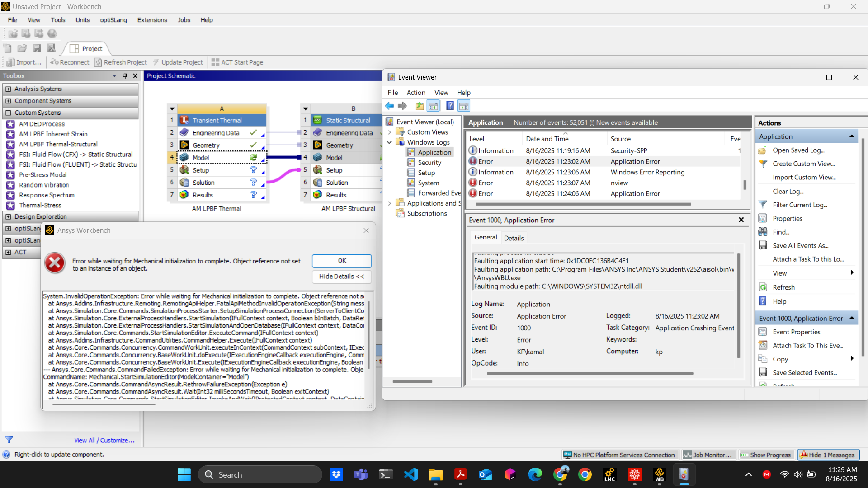Image resolution: width=868 pixels, height=488 pixels.
Task: Select the Results cell in system A
Action: click(x=222, y=195)
